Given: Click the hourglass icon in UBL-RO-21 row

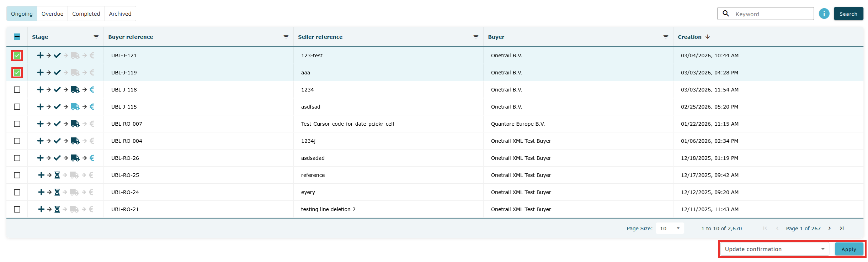Looking at the screenshot, I should (x=57, y=209).
